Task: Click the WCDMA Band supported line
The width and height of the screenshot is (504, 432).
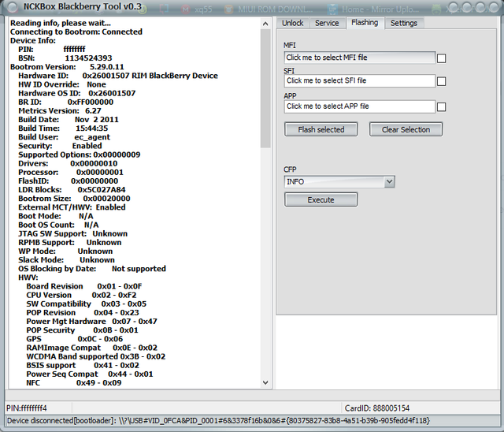Action: coord(96,356)
